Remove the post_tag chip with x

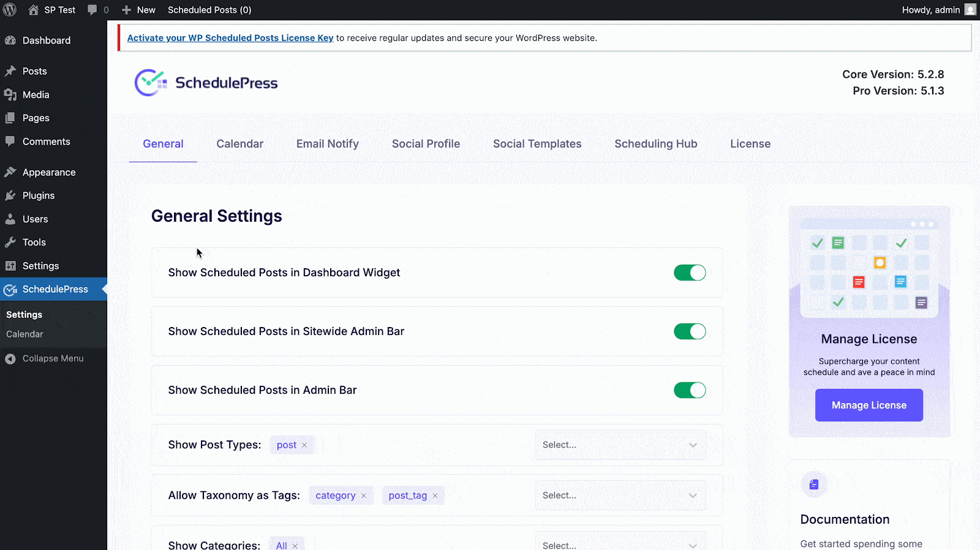pos(435,495)
